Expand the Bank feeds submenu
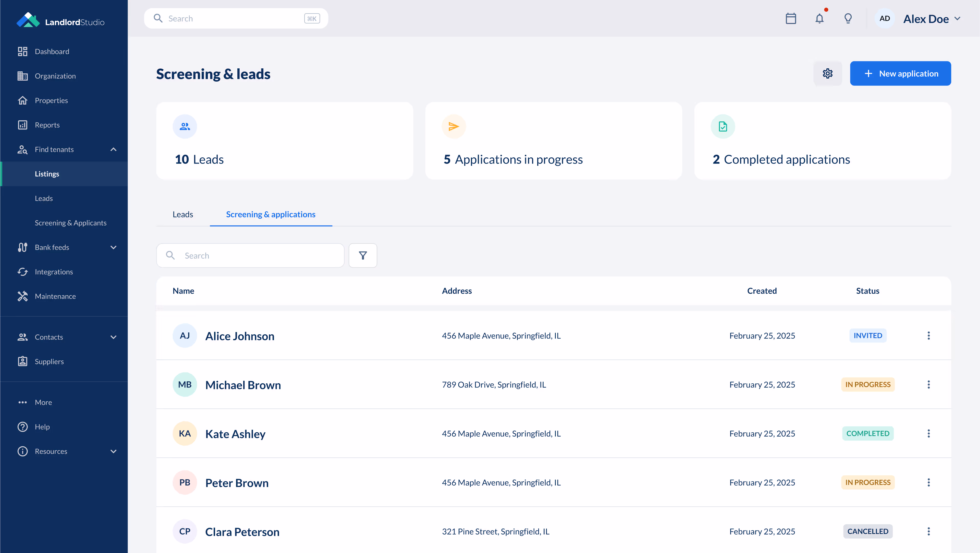Viewport: 980px width, 553px height. (x=113, y=248)
